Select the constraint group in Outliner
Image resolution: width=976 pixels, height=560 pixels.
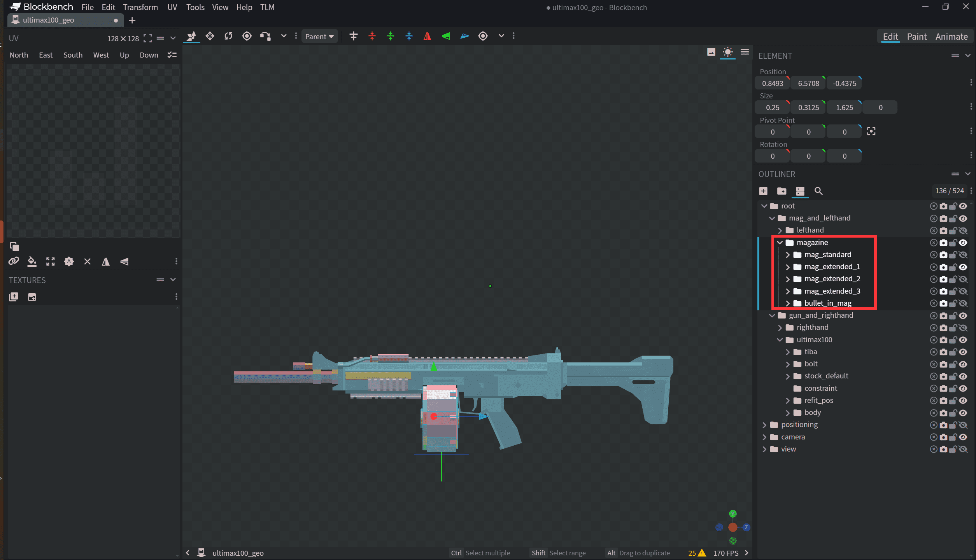(821, 388)
